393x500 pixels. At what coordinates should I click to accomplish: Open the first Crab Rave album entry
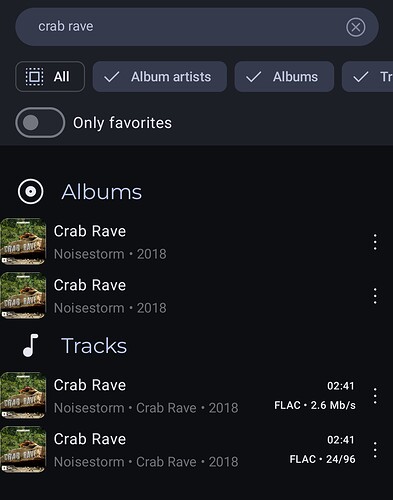click(x=196, y=242)
